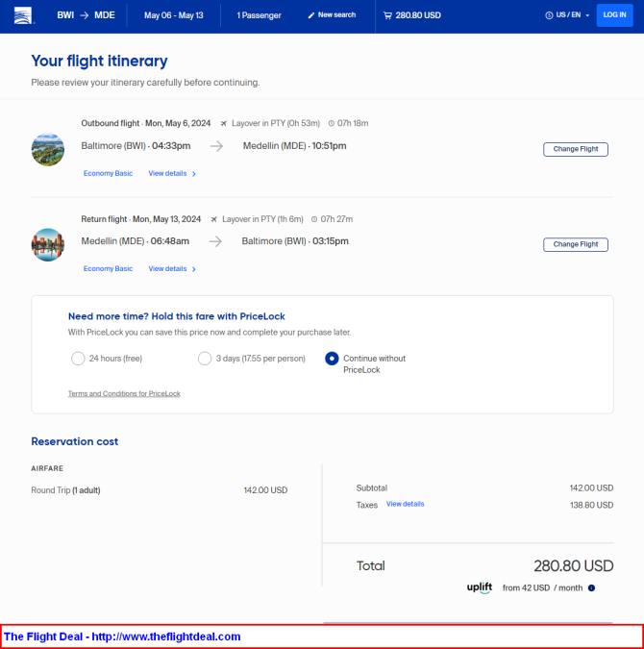Click the Baltimore destination thumbnail for return
644x649 pixels.
click(x=48, y=244)
